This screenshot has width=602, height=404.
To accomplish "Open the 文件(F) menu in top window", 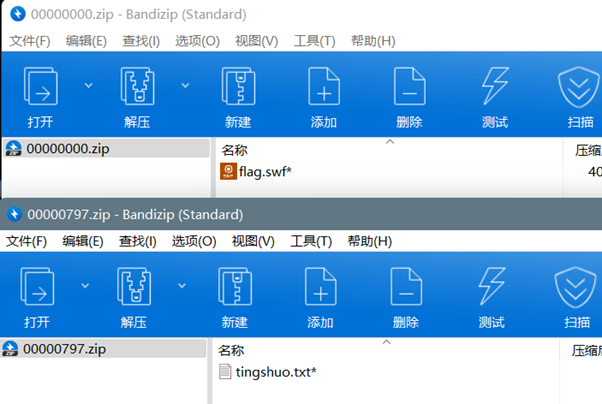I will tap(30, 41).
